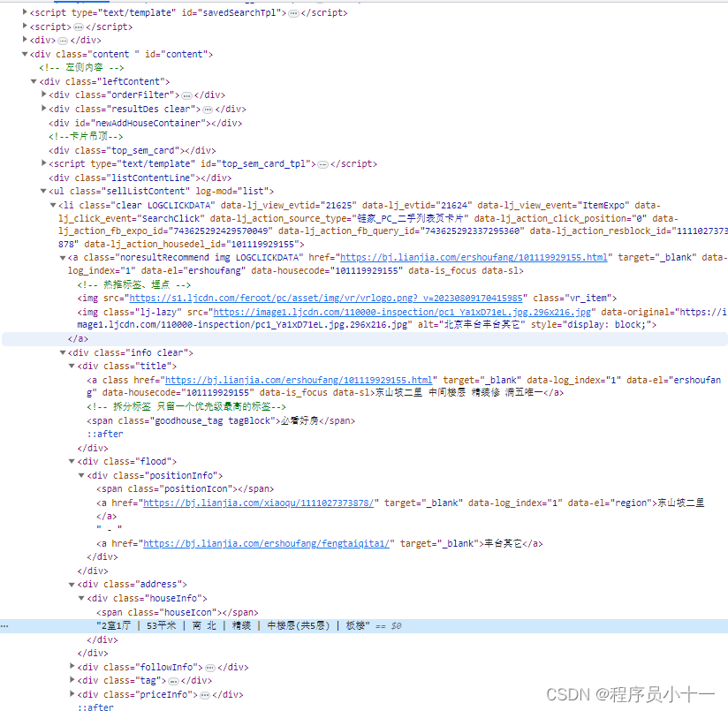The height and width of the screenshot is (711, 728).
Task: Collapse the sellListContent ul node
Action: [43, 191]
